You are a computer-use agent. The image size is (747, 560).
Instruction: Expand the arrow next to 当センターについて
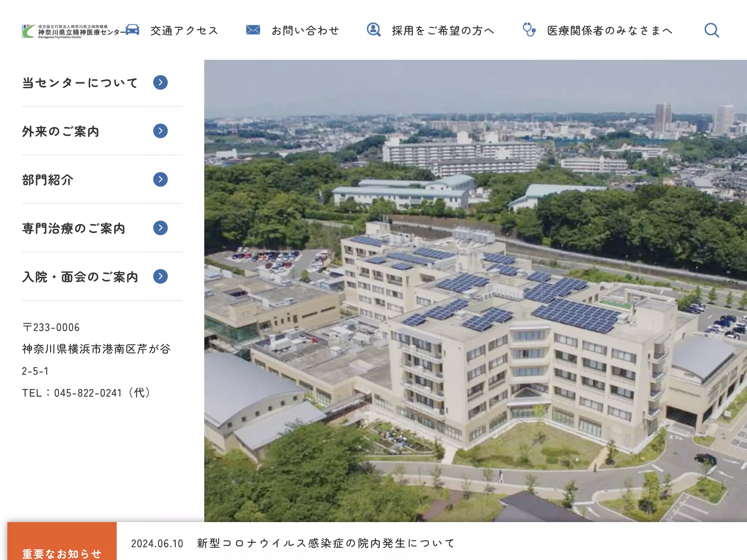(x=160, y=82)
